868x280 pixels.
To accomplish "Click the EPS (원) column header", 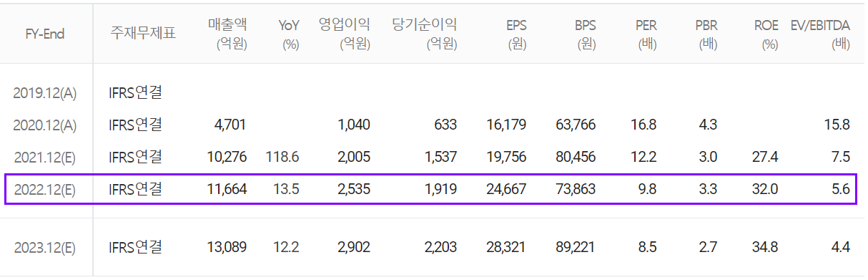I will click(516, 34).
